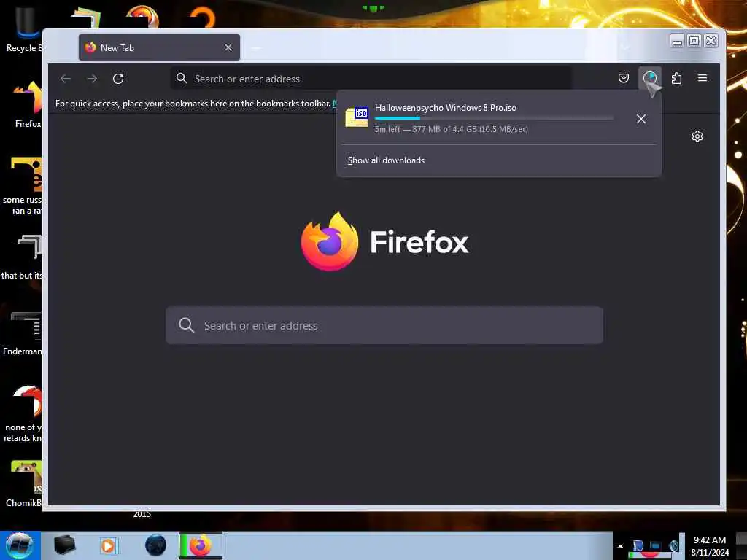Select the New Tab browser tab

point(159,47)
